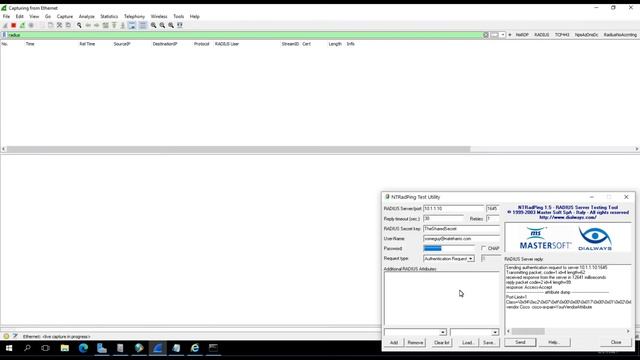Toggle packet colorization rules

[142, 25]
